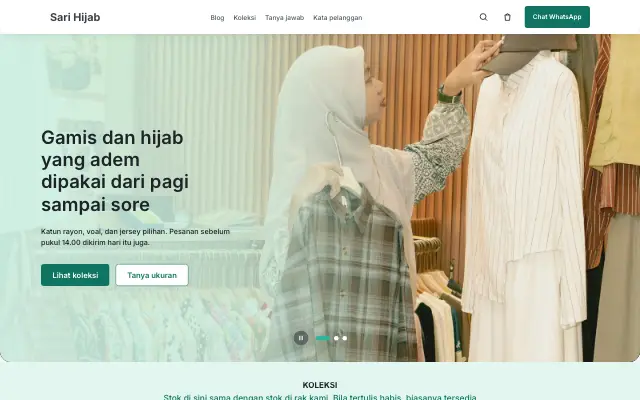Viewport: 640px width, 400px height.
Task: Open Tanya jawab in the navigation
Action: (x=284, y=18)
